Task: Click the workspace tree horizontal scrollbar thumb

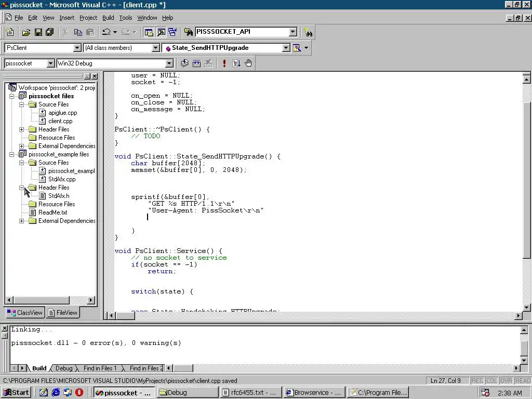Action: (x=42, y=300)
